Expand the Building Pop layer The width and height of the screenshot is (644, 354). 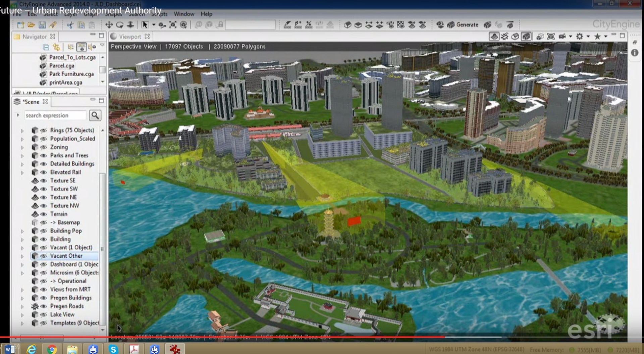22,231
